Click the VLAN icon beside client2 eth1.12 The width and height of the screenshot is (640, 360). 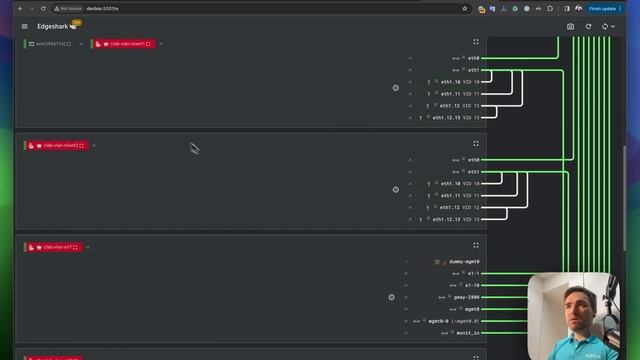[428, 207]
